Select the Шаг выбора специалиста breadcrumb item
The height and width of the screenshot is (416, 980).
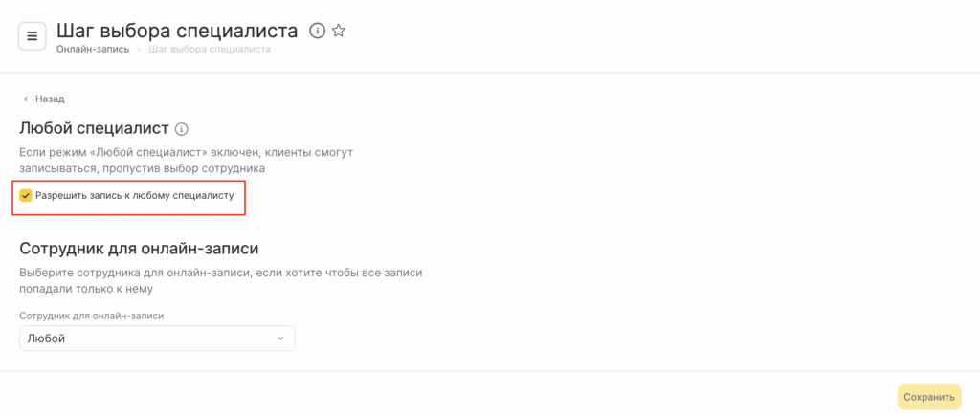coord(209,49)
